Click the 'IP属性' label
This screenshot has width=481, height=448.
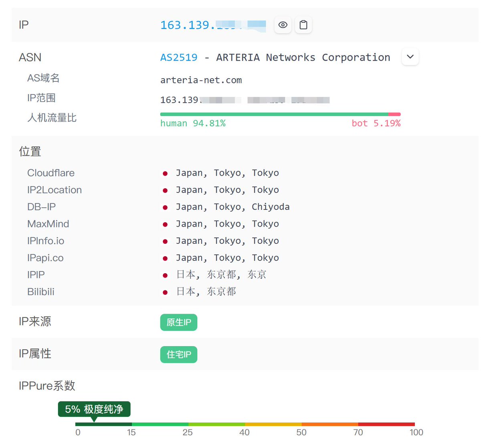click(35, 354)
